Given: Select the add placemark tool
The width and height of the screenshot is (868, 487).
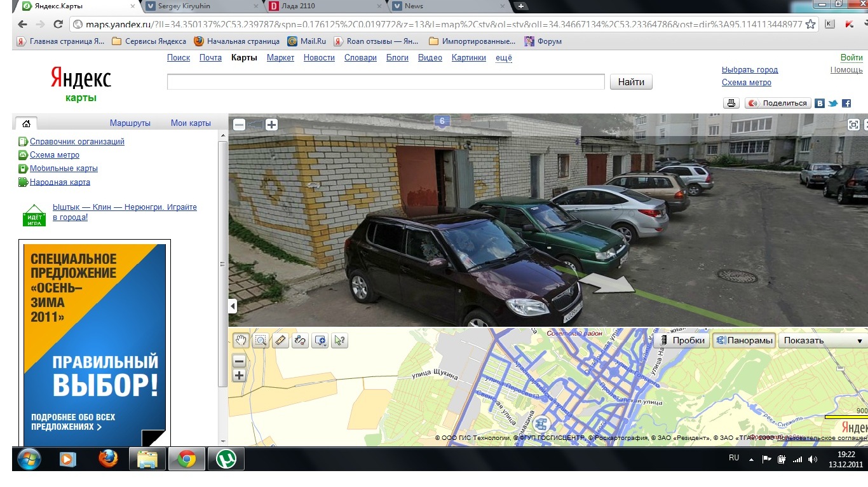Looking at the screenshot, I should 320,340.
